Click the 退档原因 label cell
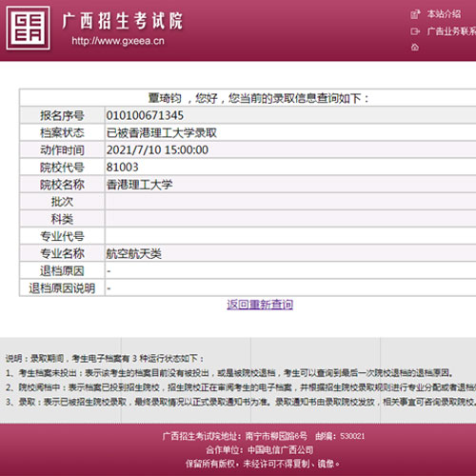476x476 pixels. (x=62, y=270)
